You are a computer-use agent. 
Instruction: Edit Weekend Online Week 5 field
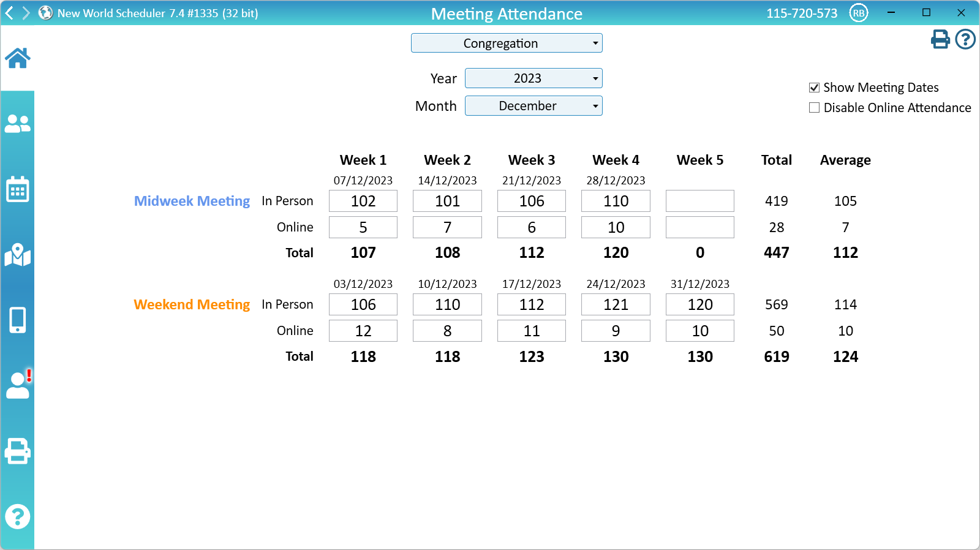(x=700, y=331)
